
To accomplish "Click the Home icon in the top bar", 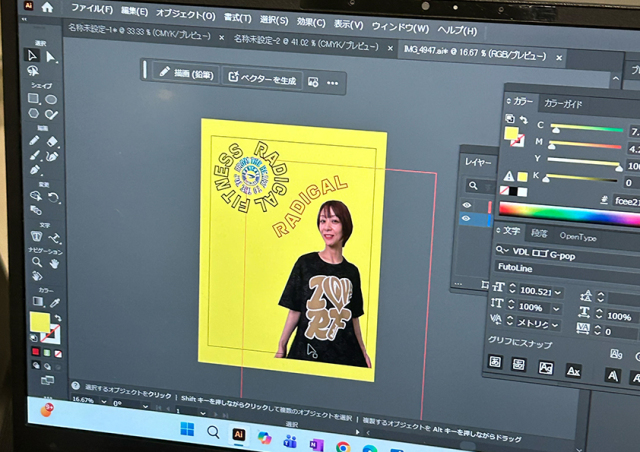I will 47,8.
